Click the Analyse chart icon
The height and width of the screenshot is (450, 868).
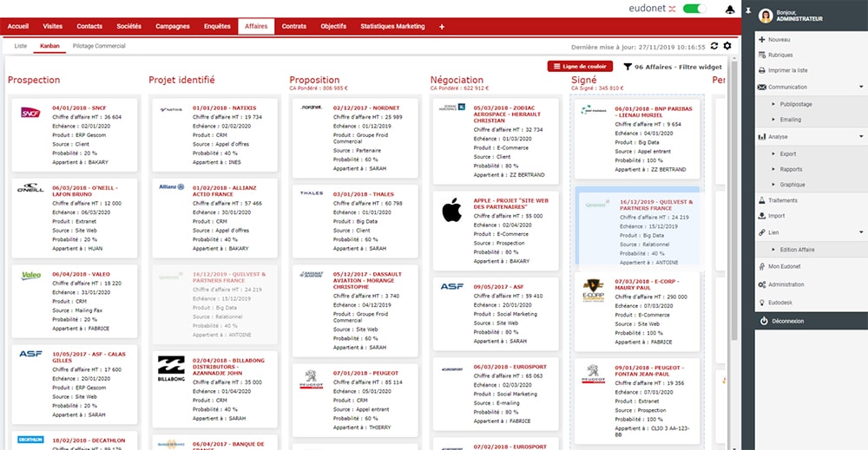762,136
